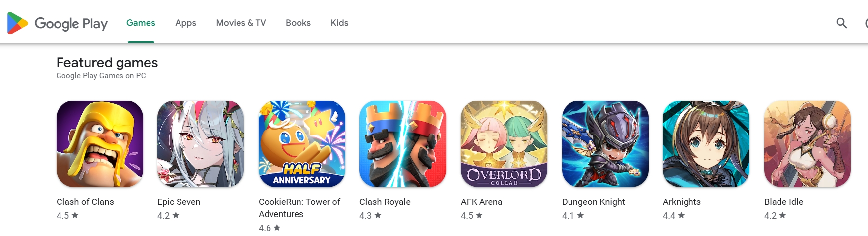Switch to the Games tab
Screen dimensions: 868x236
point(141,23)
